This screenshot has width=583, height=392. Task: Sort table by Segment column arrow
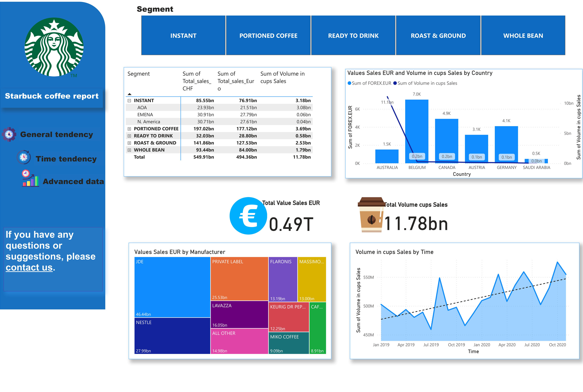coord(129,94)
